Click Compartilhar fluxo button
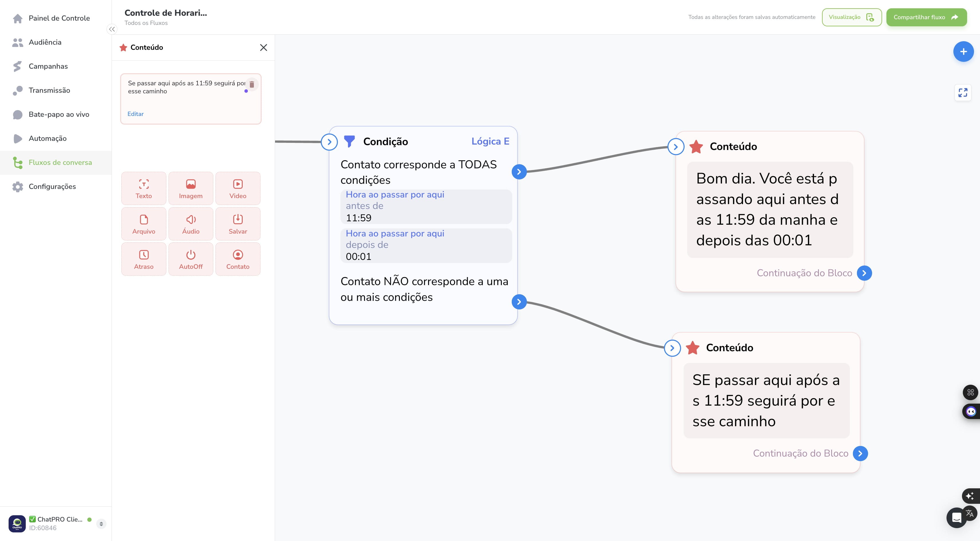The width and height of the screenshot is (980, 541). [x=926, y=17]
